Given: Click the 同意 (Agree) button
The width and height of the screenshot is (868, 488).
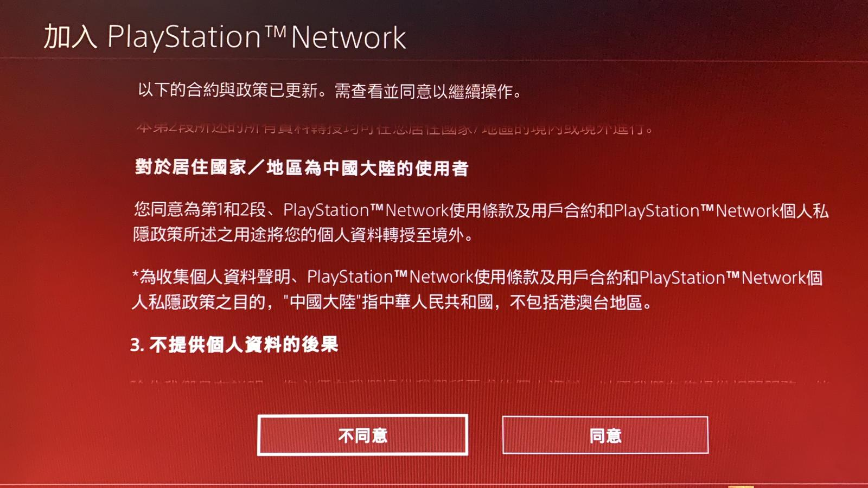Looking at the screenshot, I should click(605, 435).
